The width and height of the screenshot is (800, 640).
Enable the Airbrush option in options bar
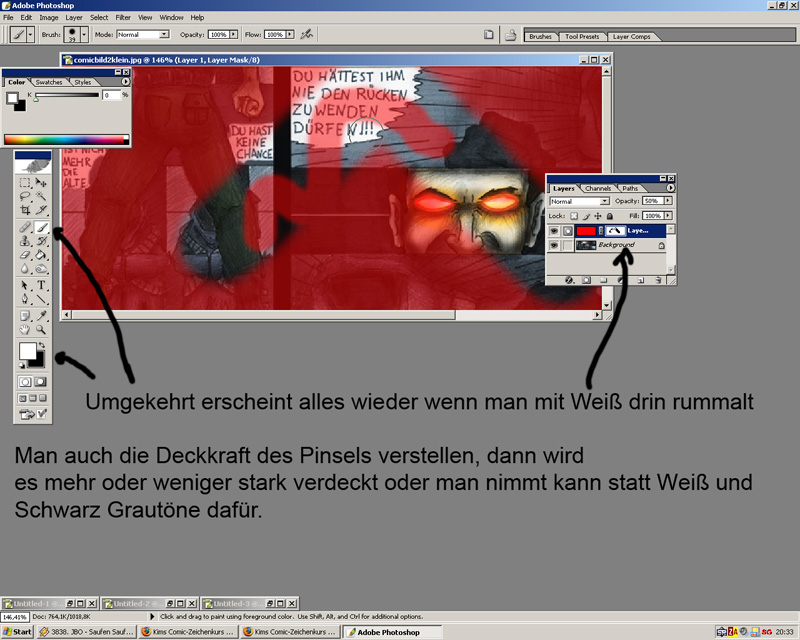306,34
